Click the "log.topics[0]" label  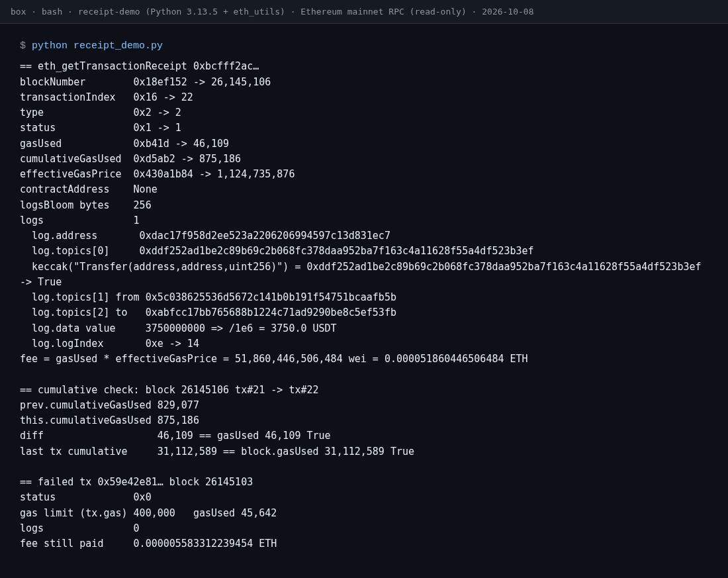[71, 251]
